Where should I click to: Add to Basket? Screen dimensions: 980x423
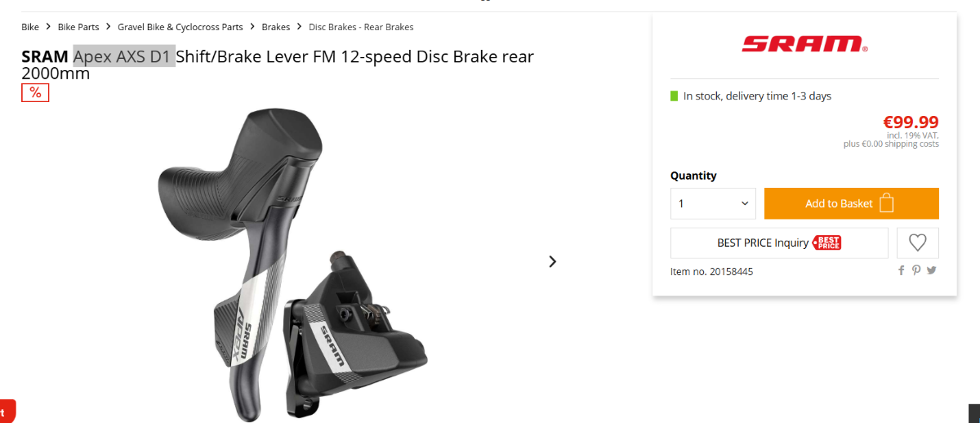pyautogui.click(x=851, y=203)
